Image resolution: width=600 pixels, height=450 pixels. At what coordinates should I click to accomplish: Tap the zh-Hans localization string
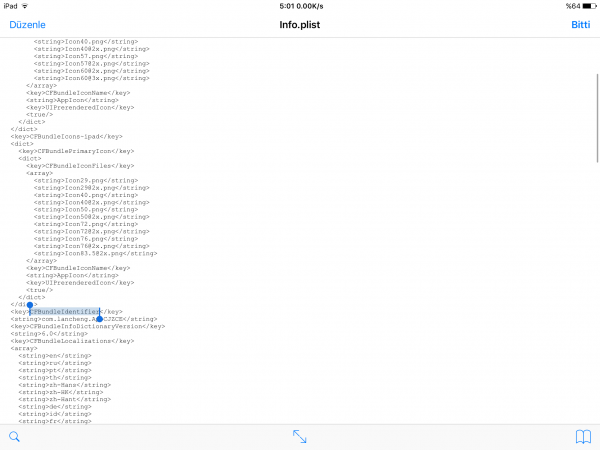(x=64, y=385)
